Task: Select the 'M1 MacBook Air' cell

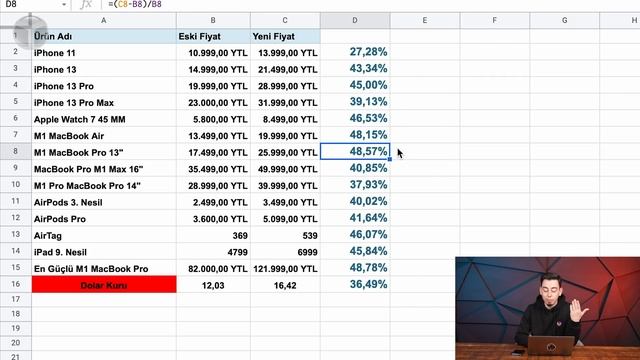Action: pos(104,136)
